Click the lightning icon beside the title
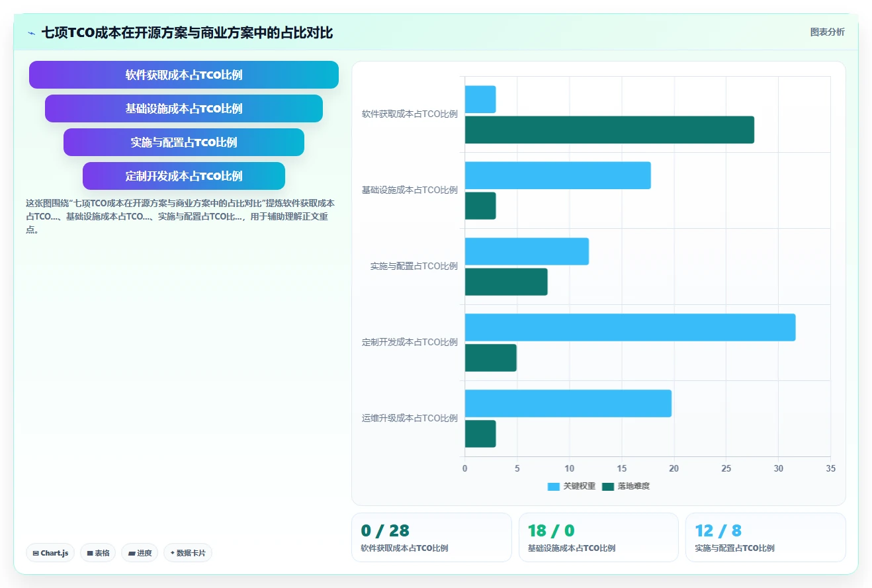Image resolution: width=872 pixels, height=588 pixels. [x=31, y=32]
